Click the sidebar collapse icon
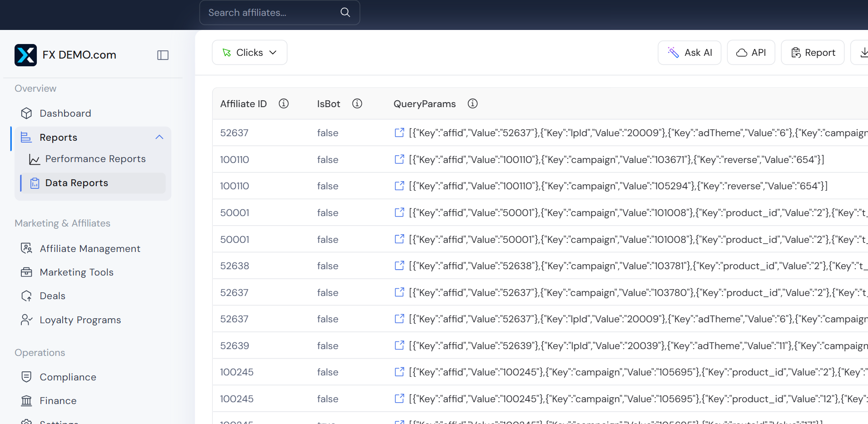 coord(163,55)
